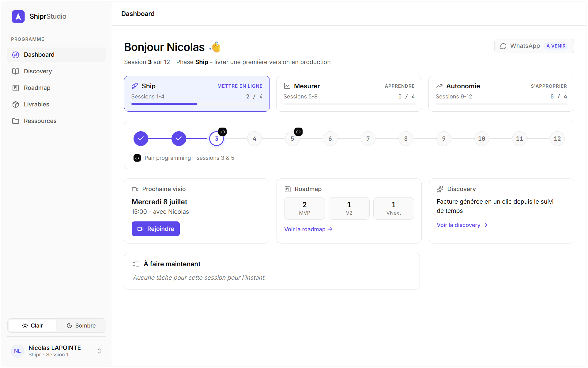
Task: Click the sun icon in theme switcher
Action: coord(25,326)
